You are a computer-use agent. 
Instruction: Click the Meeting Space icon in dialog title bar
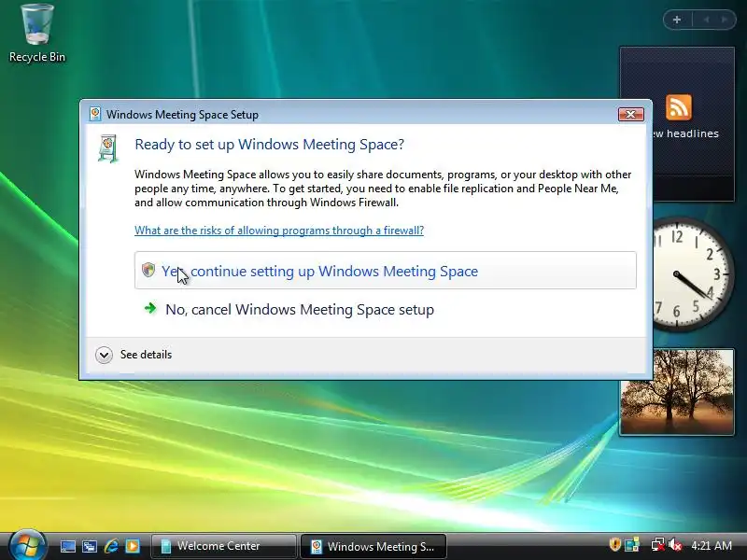(x=95, y=114)
